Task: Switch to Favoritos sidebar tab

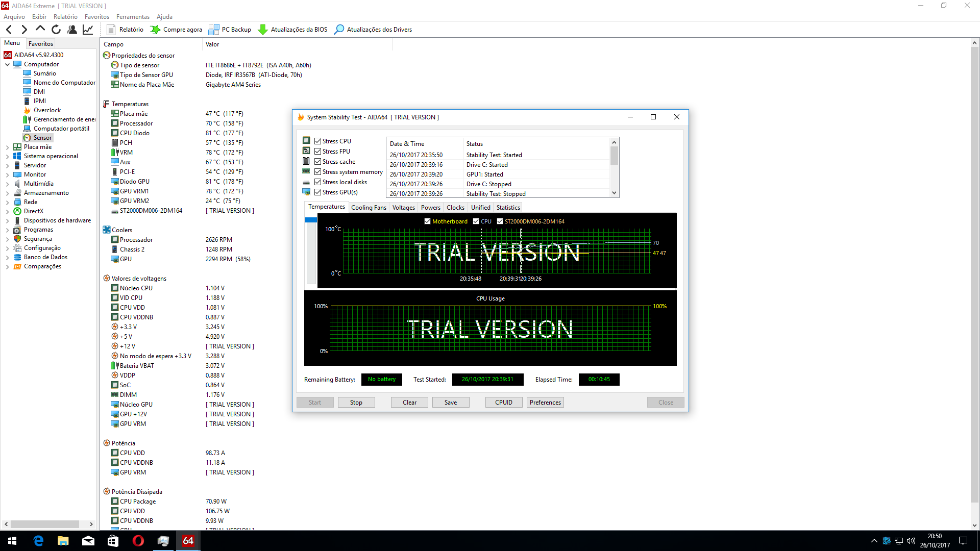Action: (x=41, y=44)
